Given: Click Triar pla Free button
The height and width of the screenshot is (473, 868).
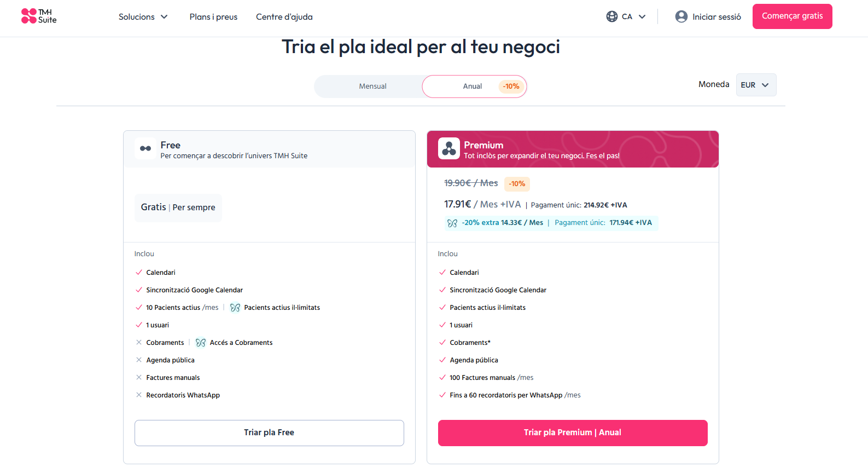Looking at the screenshot, I should point(269,433).
